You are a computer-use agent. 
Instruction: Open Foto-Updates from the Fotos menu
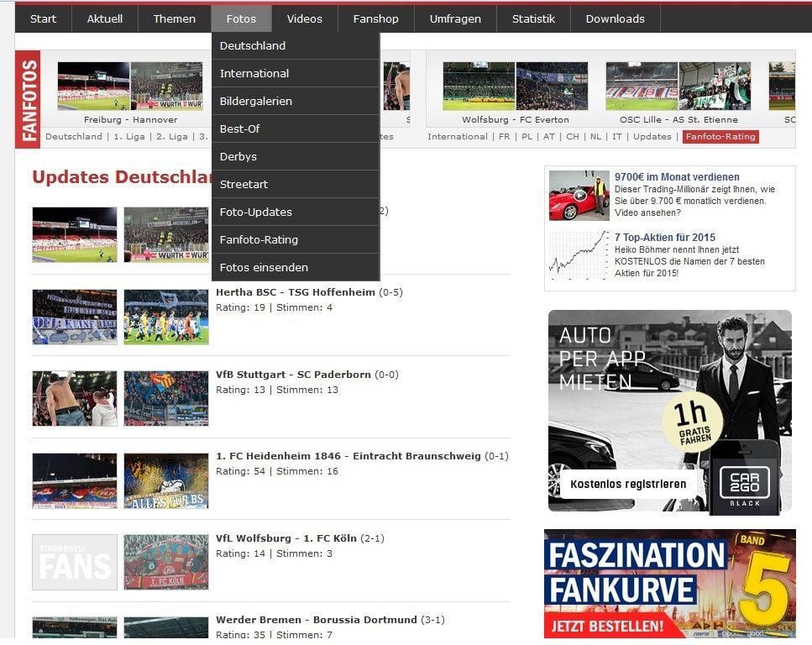(x=296, y=212)
